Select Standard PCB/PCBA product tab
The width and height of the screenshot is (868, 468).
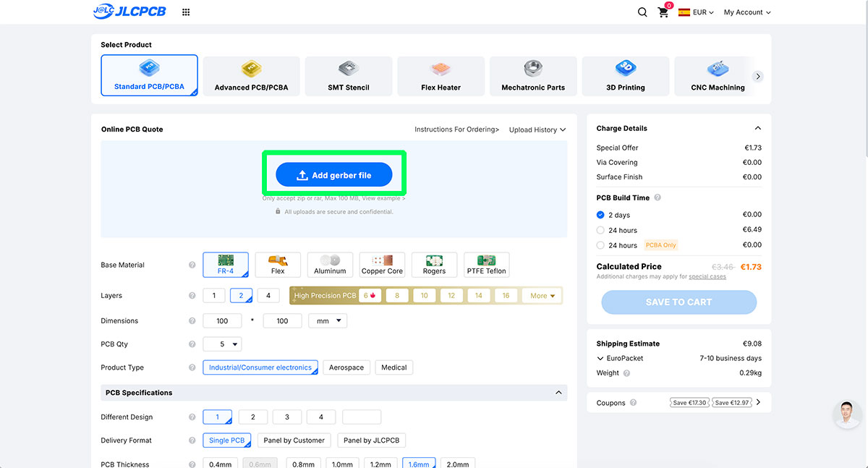[149, 76]
